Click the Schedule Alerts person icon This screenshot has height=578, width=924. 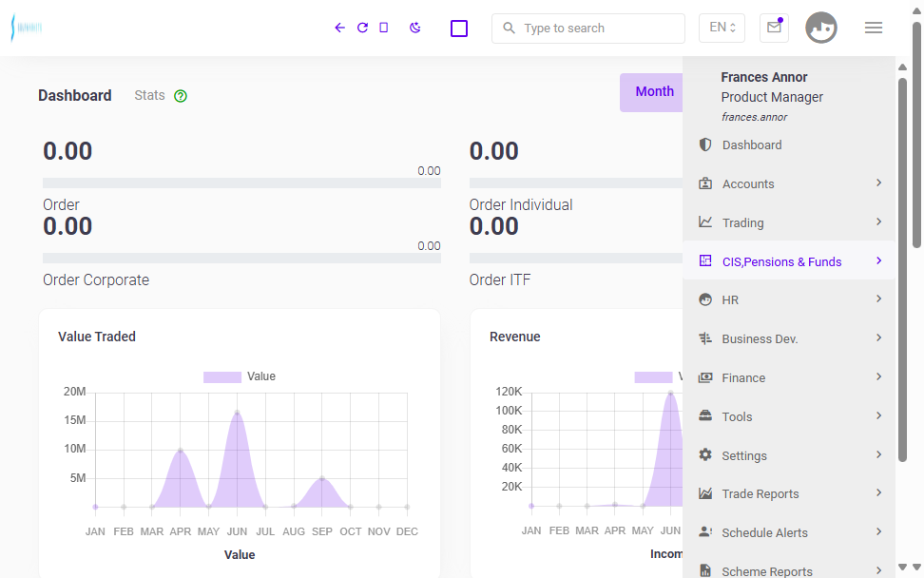click(704, 531)
